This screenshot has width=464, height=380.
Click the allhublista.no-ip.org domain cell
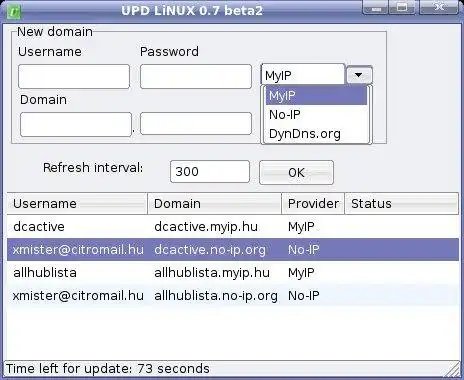click(216, 296)
